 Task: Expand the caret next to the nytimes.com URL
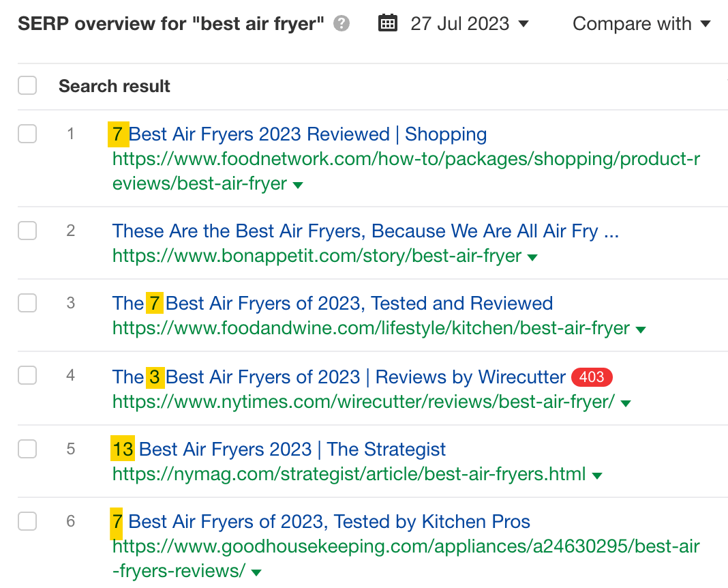tap(626, 402)
